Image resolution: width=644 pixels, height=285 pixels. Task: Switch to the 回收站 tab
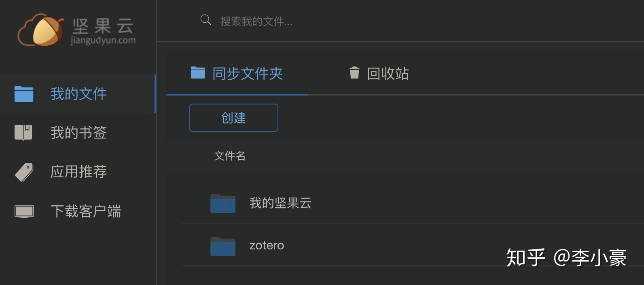(388, 74)
